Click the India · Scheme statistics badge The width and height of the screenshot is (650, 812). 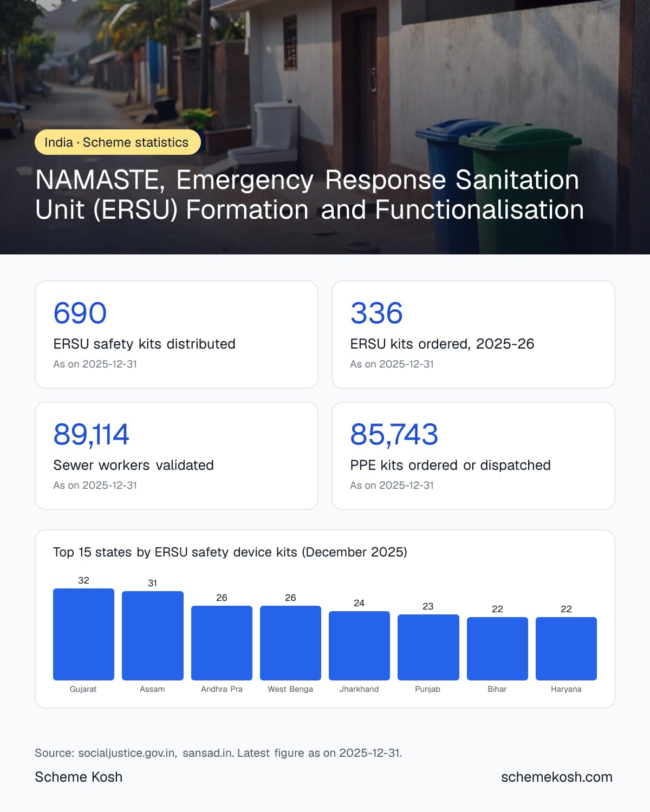pyautogui.click(x=118, y=142)
